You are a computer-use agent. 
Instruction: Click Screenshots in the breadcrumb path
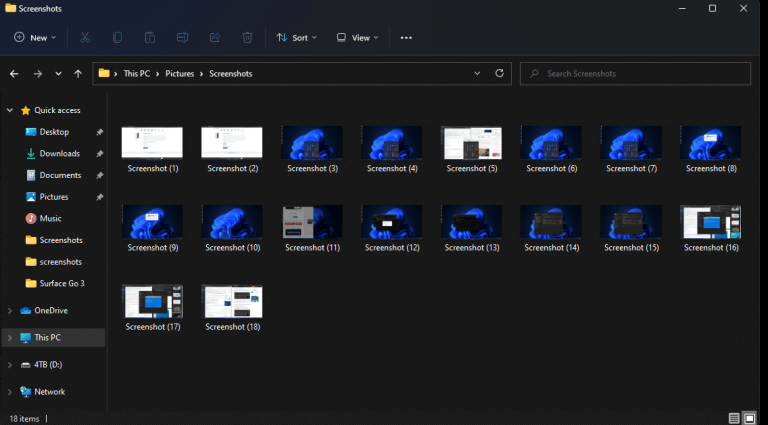(231, 73)
